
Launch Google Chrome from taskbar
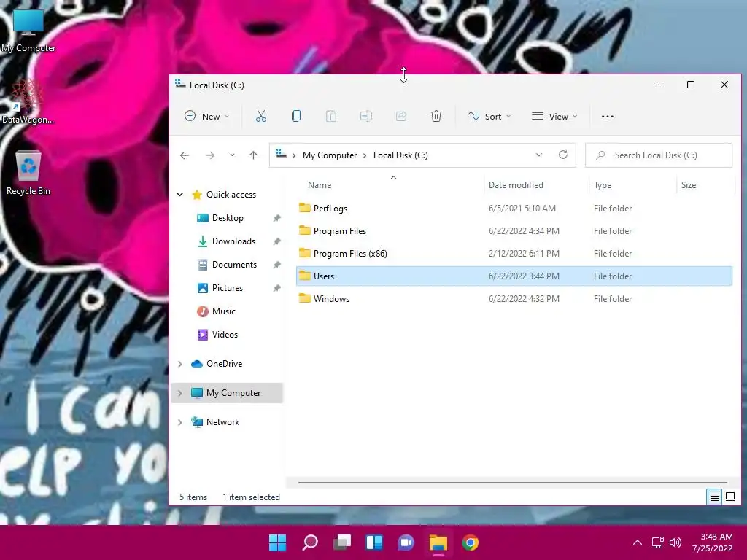point(471,542)
